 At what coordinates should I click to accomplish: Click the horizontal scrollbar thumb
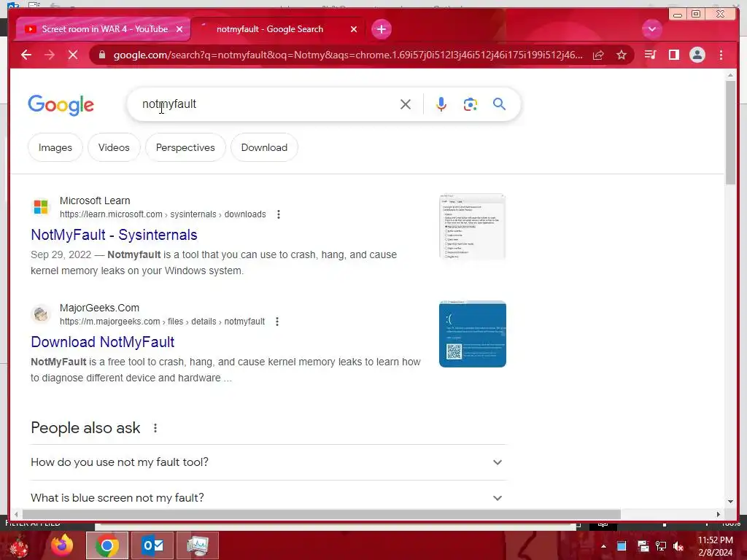tap(322, 514)
